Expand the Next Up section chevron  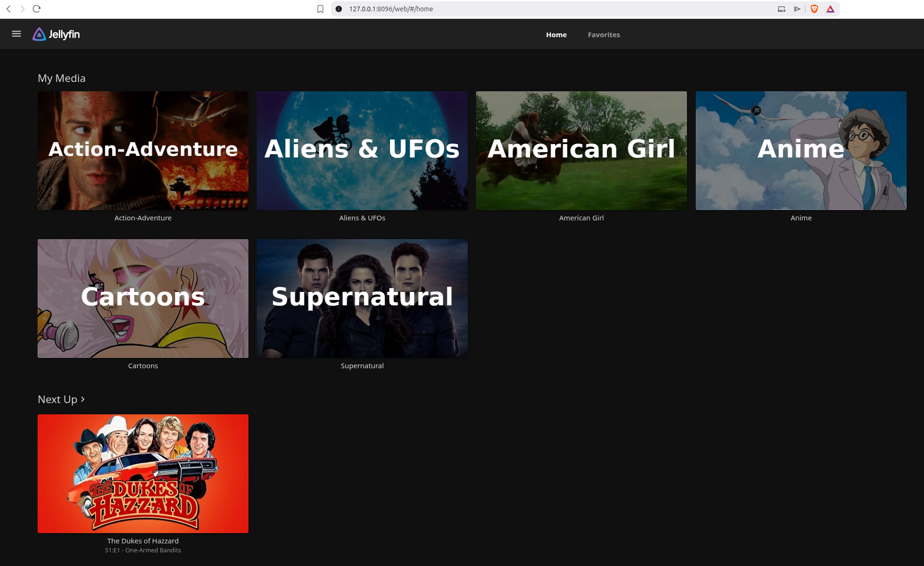coord(83,399)
